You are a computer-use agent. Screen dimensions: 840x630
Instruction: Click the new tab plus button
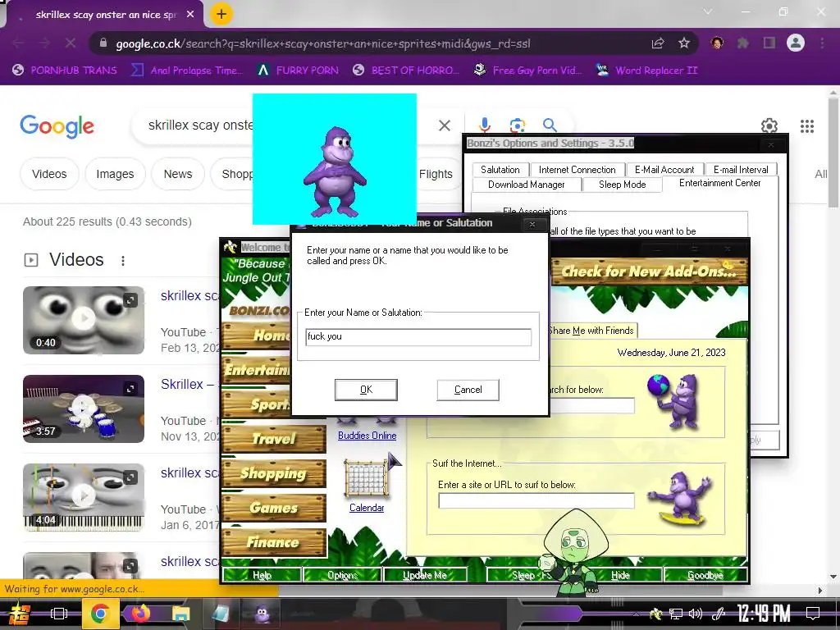click(221, 14)
